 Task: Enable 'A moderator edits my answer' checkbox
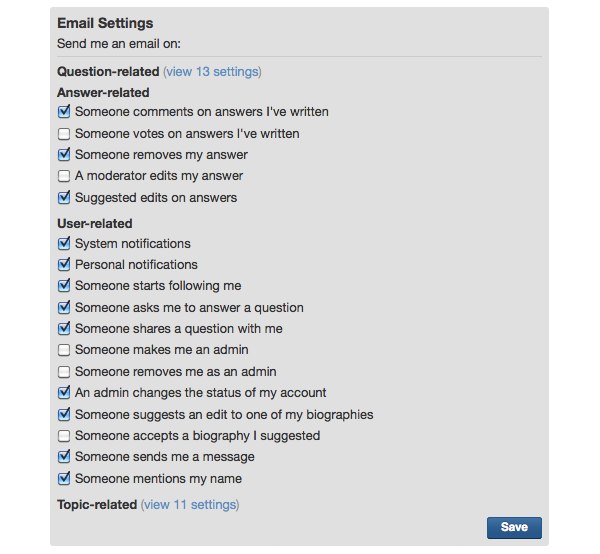pos(65,176)
